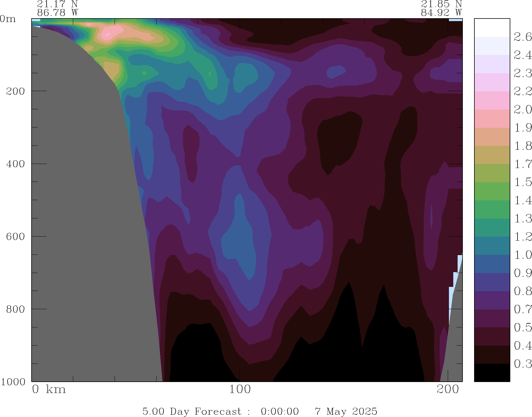
Task: Click the 400 depth axis label
Action: pos(16,164)
